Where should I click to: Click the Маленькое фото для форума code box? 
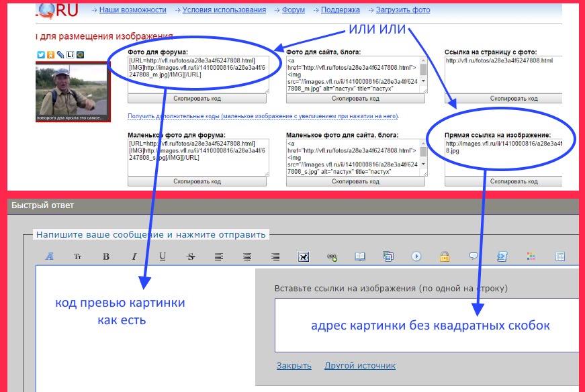tap(198, 157)
